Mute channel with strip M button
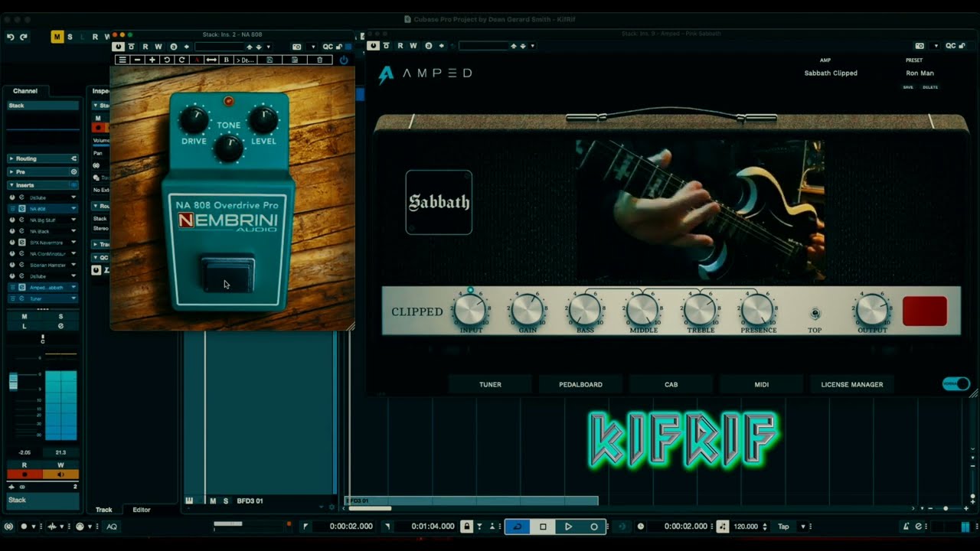Screen dimensions: 980x551 click(x=24, y=316)
